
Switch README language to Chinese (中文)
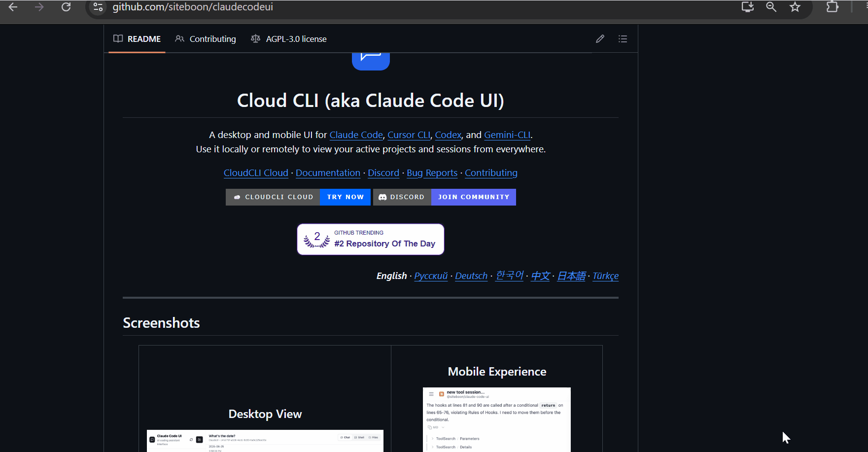tap(540, 276)
